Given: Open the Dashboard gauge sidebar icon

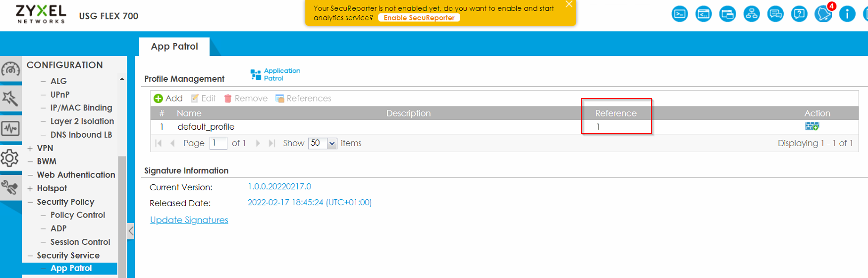Looking at the screenshot, I should click(x=10, y=69).
